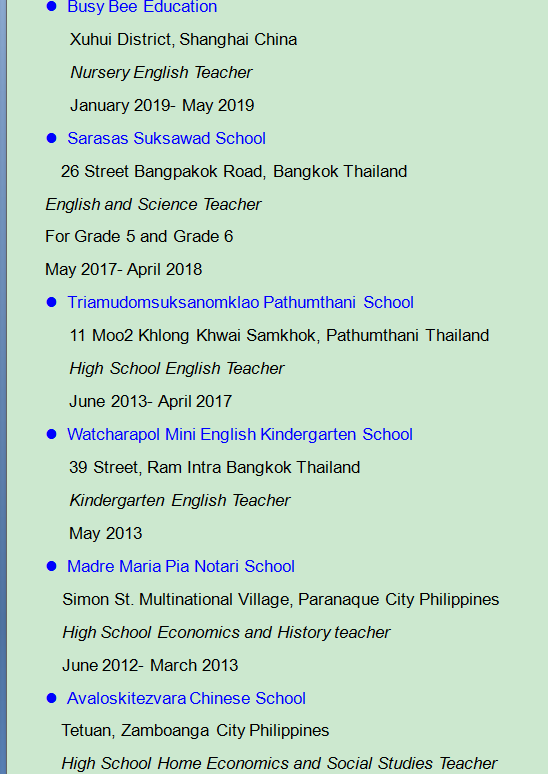Click the May 2017- April 2018 date
548x774 pixels.
(x=123, y=270)
